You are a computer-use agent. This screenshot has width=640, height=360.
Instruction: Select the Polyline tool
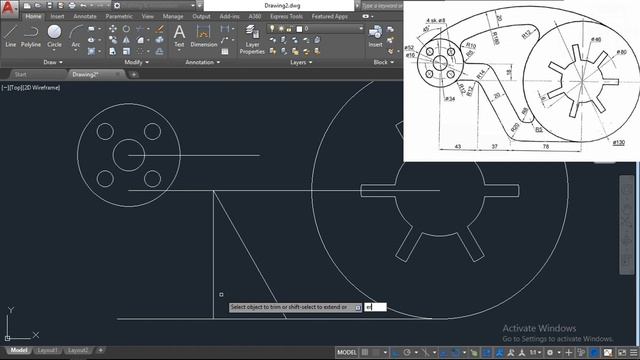coord(31,36)
